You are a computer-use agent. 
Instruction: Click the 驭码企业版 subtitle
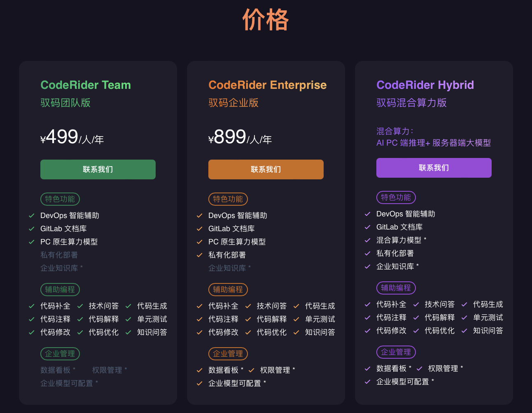(x=233, y=103)
